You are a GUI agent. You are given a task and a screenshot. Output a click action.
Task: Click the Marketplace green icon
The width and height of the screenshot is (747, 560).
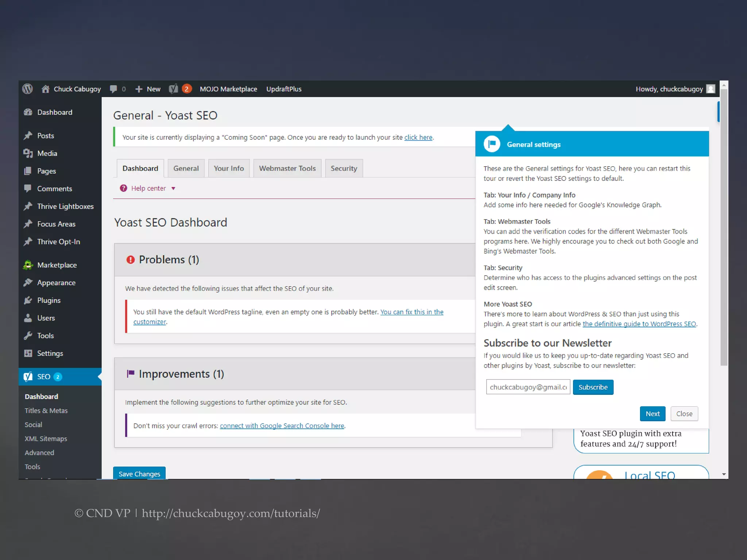coord(28,265)
